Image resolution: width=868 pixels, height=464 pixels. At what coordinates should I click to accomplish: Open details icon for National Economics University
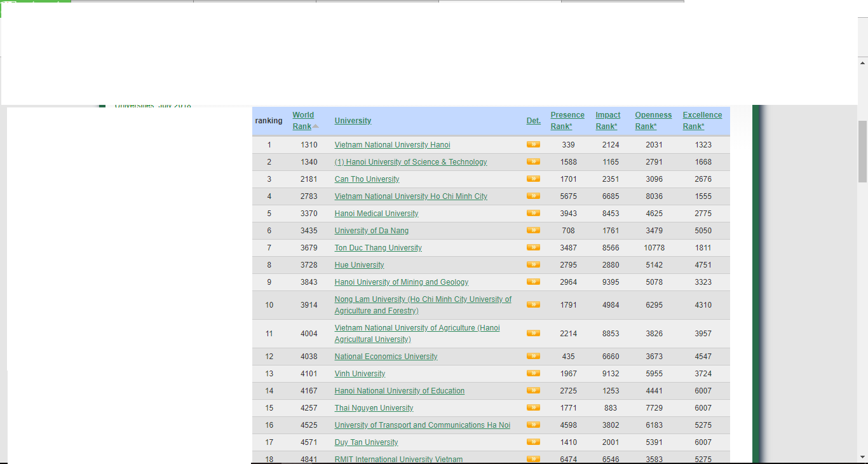click(533, 356)
